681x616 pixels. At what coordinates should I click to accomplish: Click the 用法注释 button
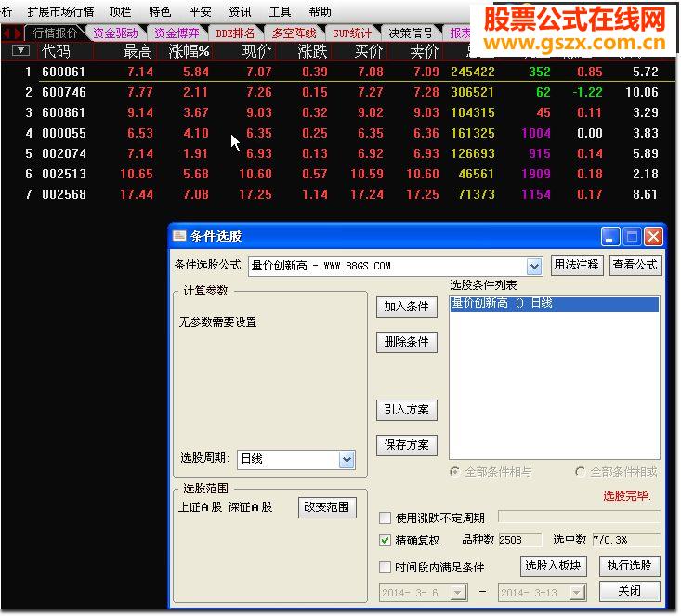tap(576, 265)
